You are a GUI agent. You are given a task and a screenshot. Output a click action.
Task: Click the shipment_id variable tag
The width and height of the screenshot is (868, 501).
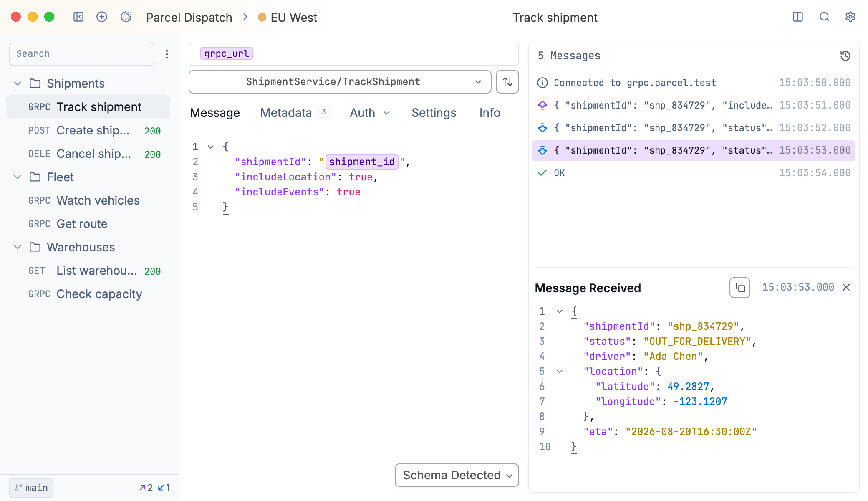tap(362, 162)
